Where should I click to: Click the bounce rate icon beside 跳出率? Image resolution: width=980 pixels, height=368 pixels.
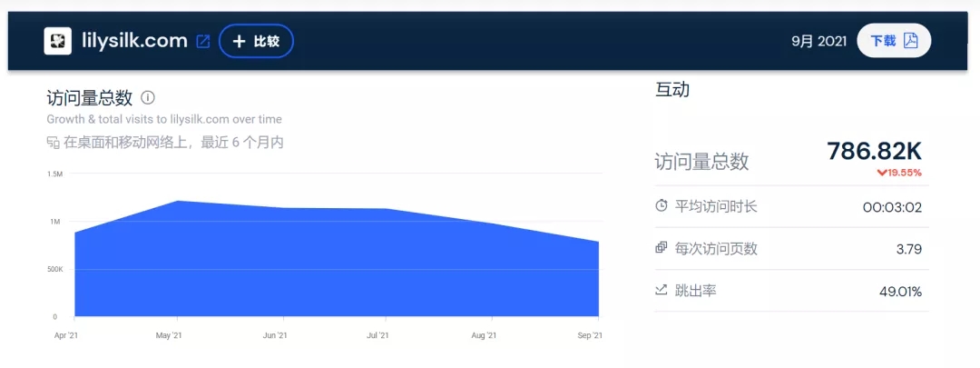pyautogui.click(x=661, y=291)
